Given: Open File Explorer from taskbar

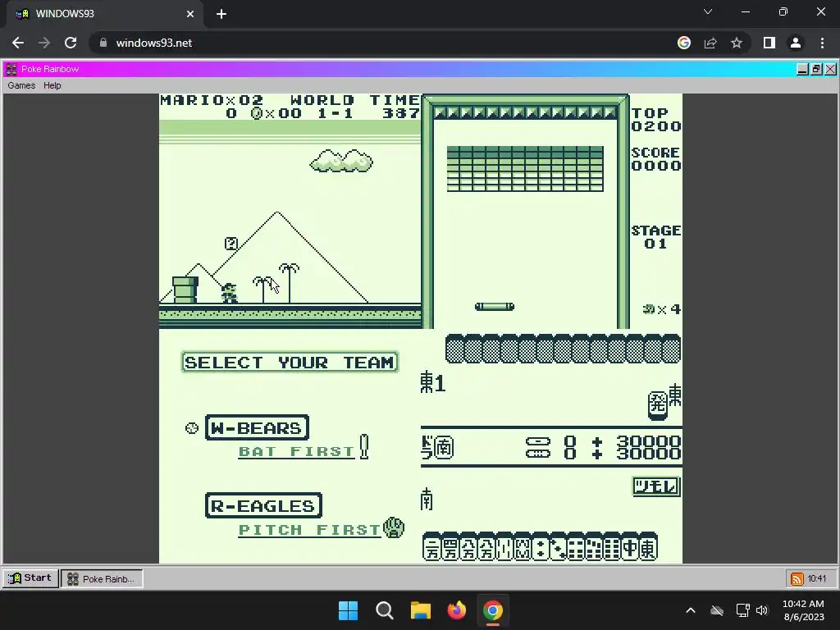Looking at the screenshot, I should pyautogui.click(x=421, y=610).
